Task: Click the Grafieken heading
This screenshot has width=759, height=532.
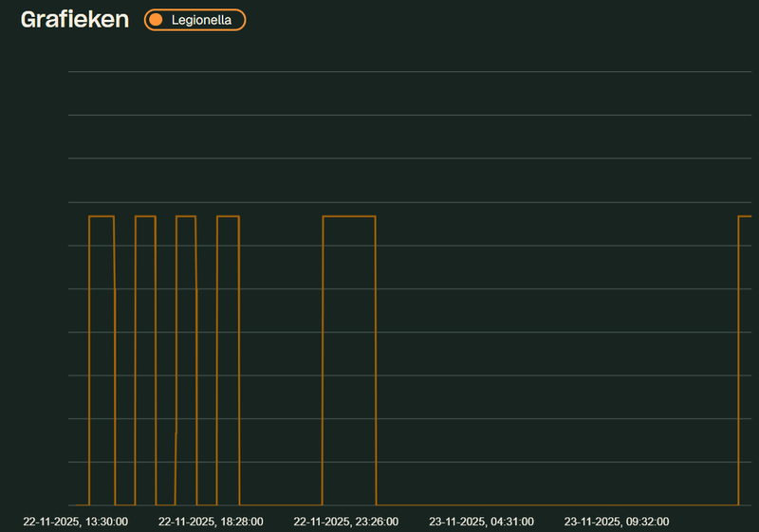Action: (x=75, y=20)
